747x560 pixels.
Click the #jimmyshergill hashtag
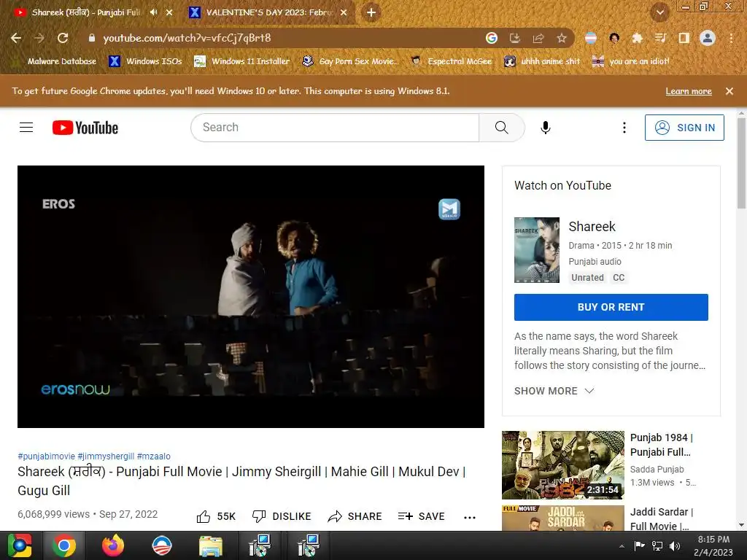coord(106,456)
